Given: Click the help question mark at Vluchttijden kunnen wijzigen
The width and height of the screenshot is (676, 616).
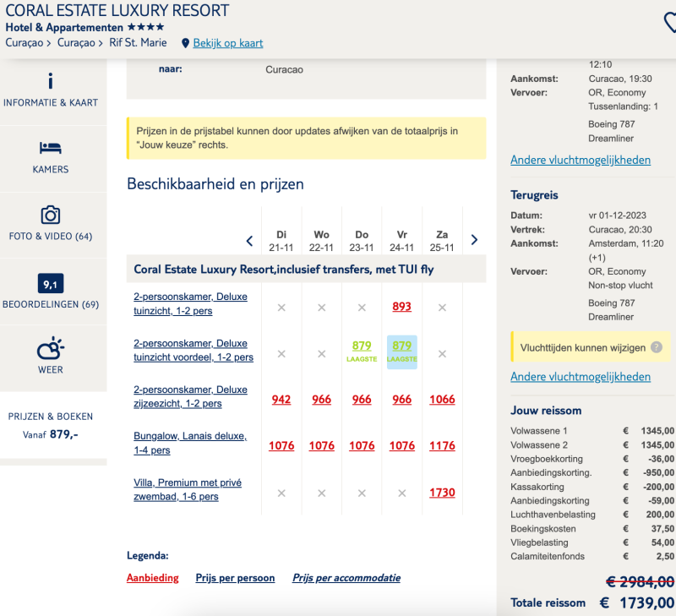Looking at the screenshot, I should [x=657, y=347].
